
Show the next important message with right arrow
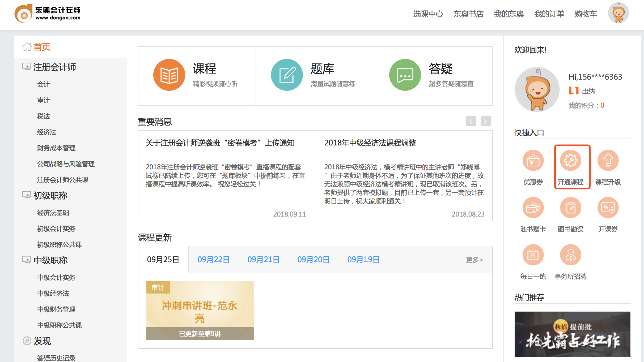click(485, 122)
